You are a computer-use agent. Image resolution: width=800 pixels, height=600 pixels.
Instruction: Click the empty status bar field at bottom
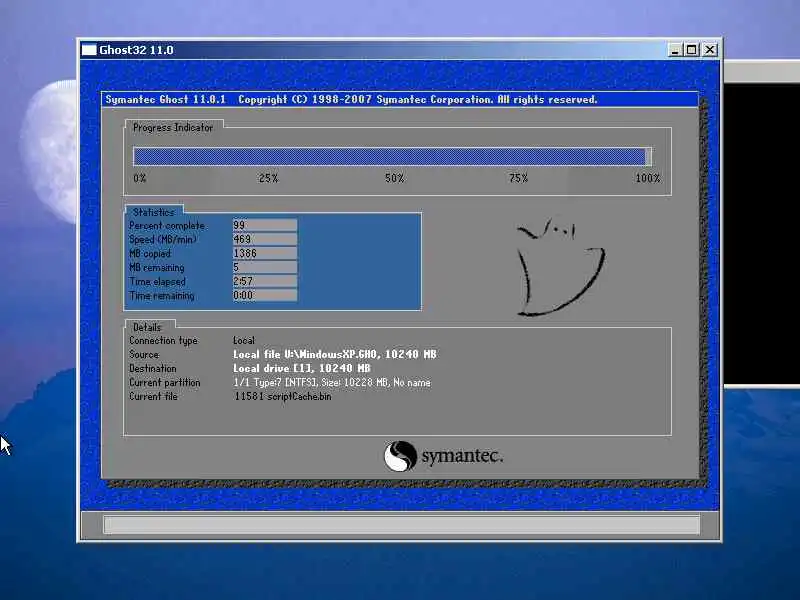click(402, 524)
